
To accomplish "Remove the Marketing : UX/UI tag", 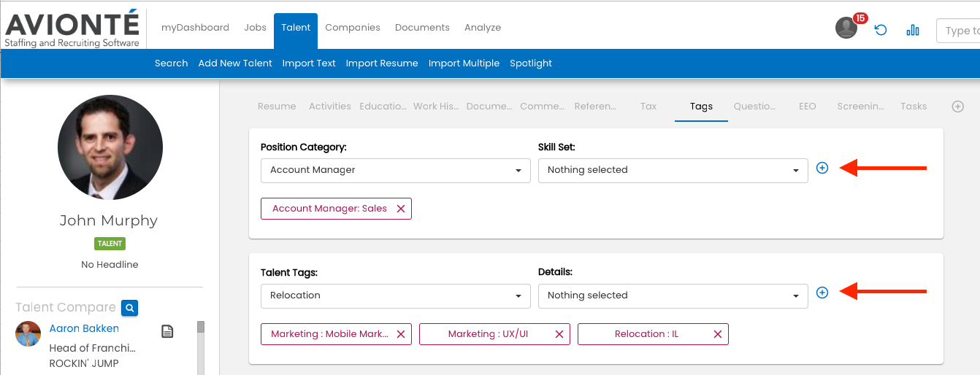I will 559,334.
